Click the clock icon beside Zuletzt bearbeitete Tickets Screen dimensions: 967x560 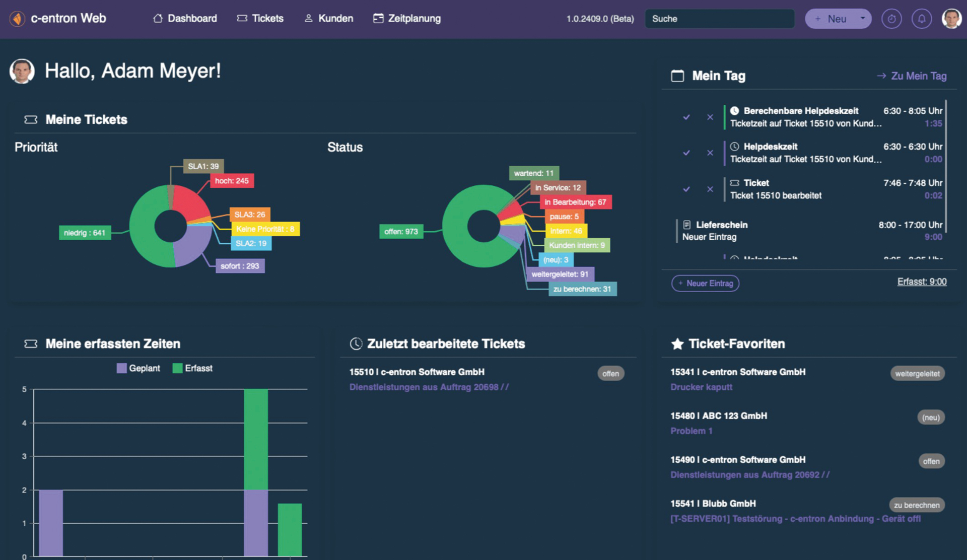(356, 343)
